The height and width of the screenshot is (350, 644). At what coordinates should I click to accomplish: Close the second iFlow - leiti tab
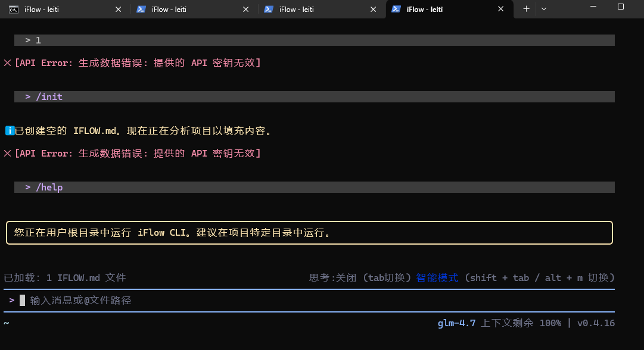coord(245,10)
